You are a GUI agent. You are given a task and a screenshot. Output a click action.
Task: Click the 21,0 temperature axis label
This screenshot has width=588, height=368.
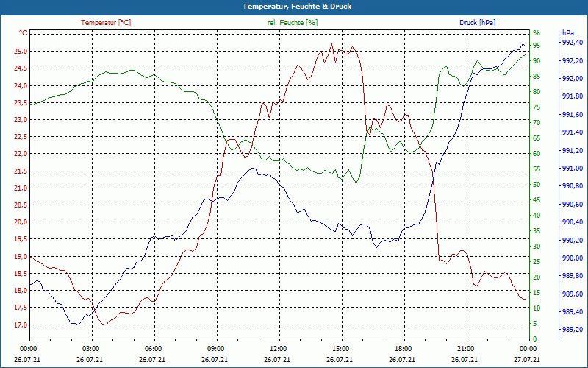point(21,188)
